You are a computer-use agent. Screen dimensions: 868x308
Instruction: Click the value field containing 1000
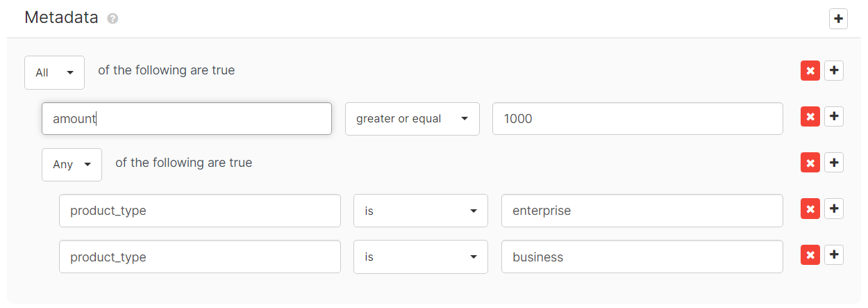pyautogui.click(x=637, y=119)
